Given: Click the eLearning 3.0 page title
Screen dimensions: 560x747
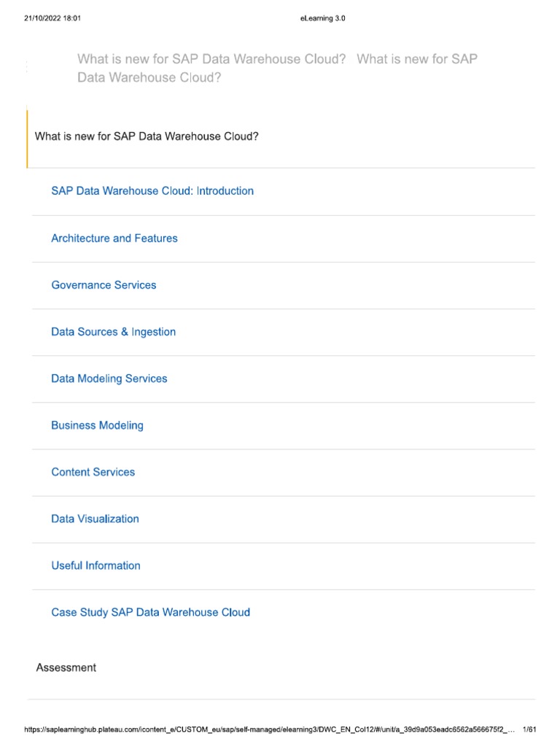Looking at the screenshot, I should pyautogui.click(x=322, y=19).
